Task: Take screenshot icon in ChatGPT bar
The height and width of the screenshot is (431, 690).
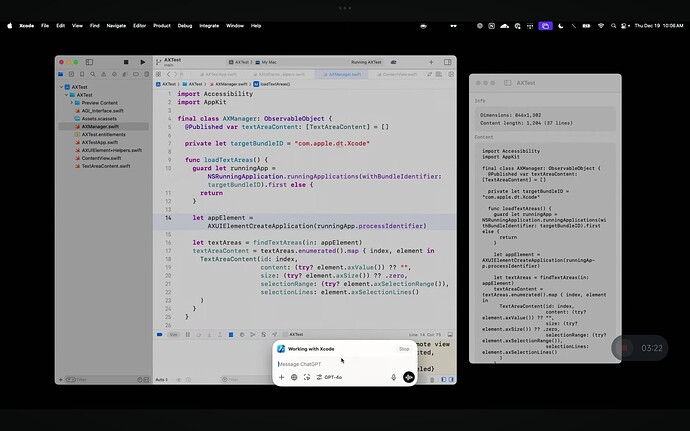Action: click(x=307, y=377)
